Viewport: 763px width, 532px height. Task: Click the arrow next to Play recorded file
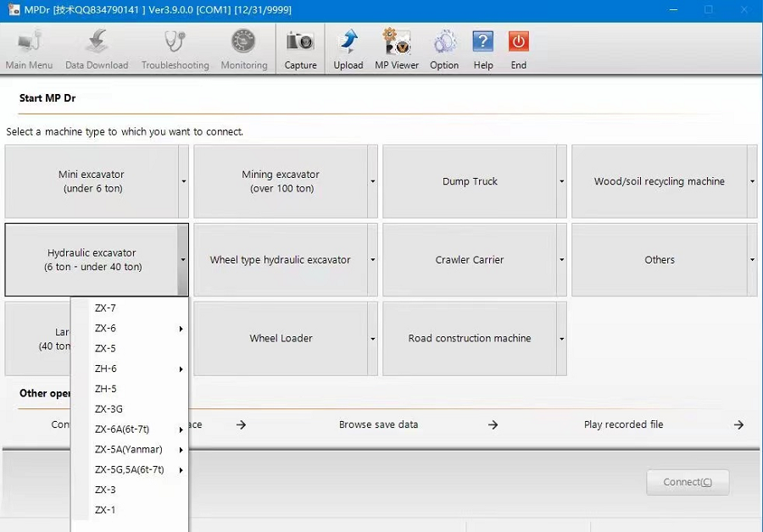pyautogui.click(x=738, y=425)
